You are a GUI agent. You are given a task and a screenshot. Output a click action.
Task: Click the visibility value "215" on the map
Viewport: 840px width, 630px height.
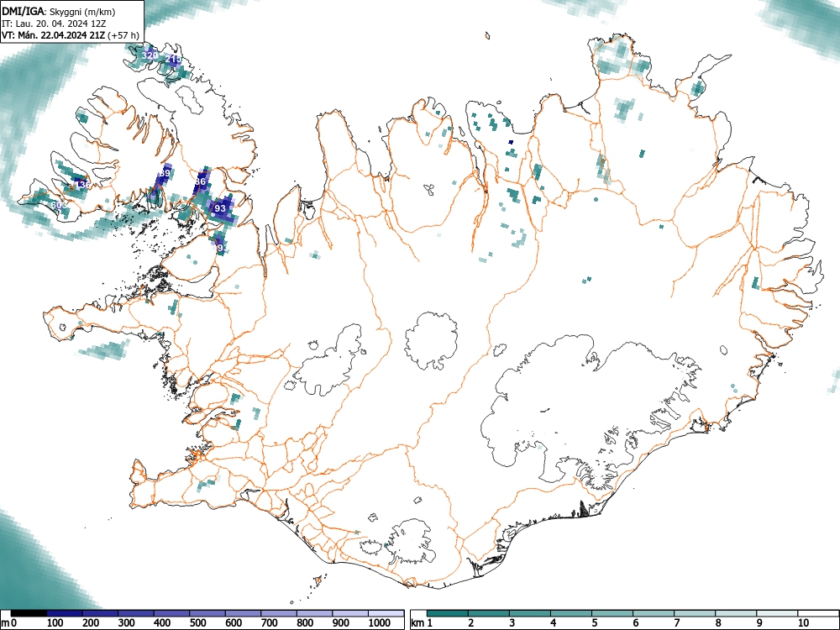pyautogui.click(x=174, y=59)
